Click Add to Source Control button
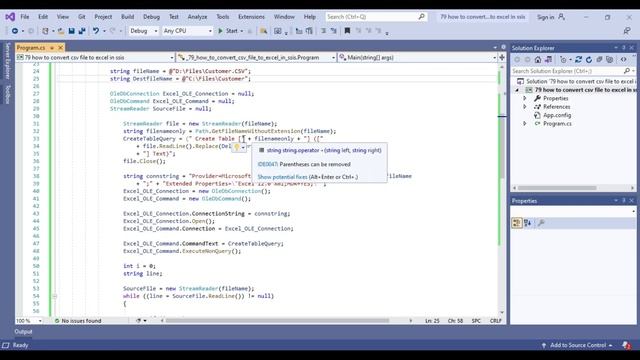Image resolution: width=640 pixels, height=360 pixels. tap(578, 345)
